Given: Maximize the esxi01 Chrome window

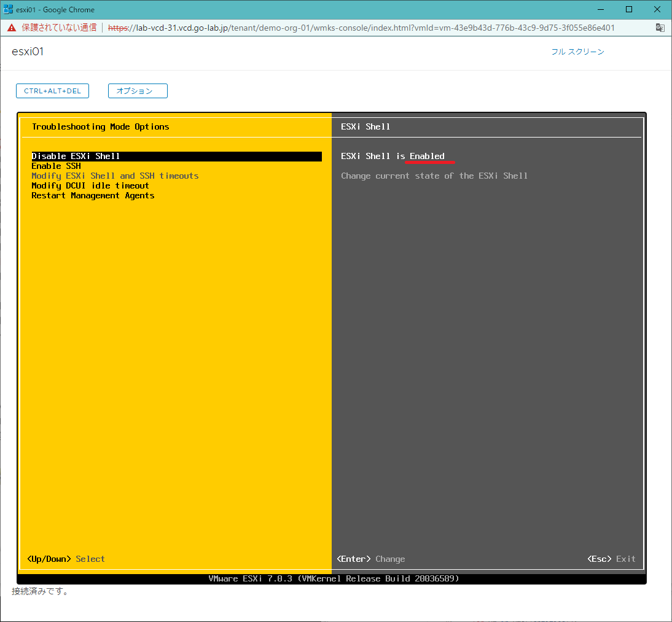Looking at the screenshot, I should (x=629, y=9).
